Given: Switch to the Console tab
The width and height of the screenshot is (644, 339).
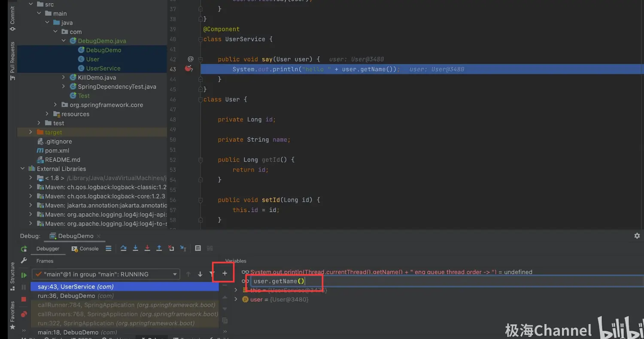Looking at the screenshot, I should tap(85, 249).
